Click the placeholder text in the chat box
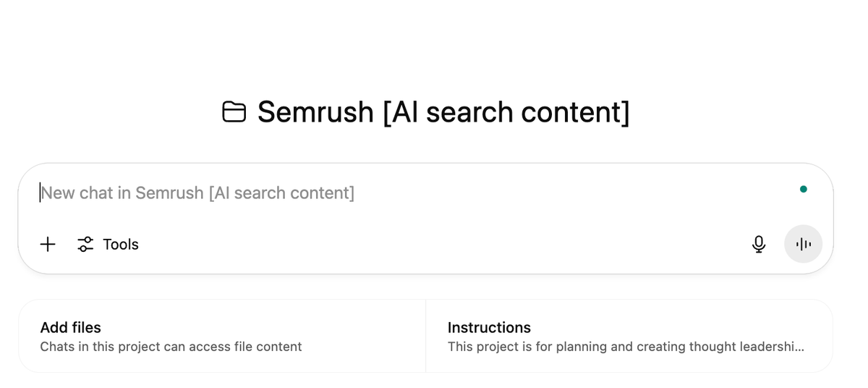Viewport: 868px width, 388px height. 197,193
